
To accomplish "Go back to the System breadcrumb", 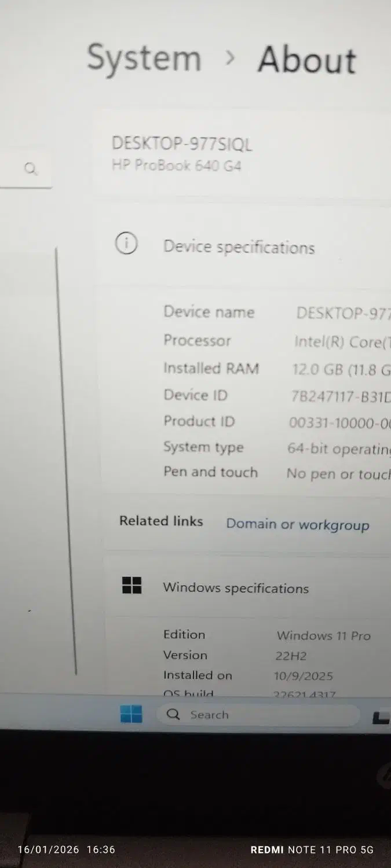I will [x=144, y=58].
